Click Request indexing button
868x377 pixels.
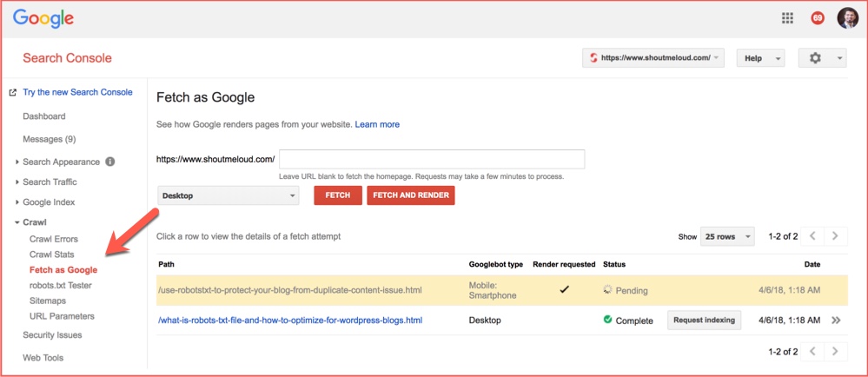tap(704, 320)
